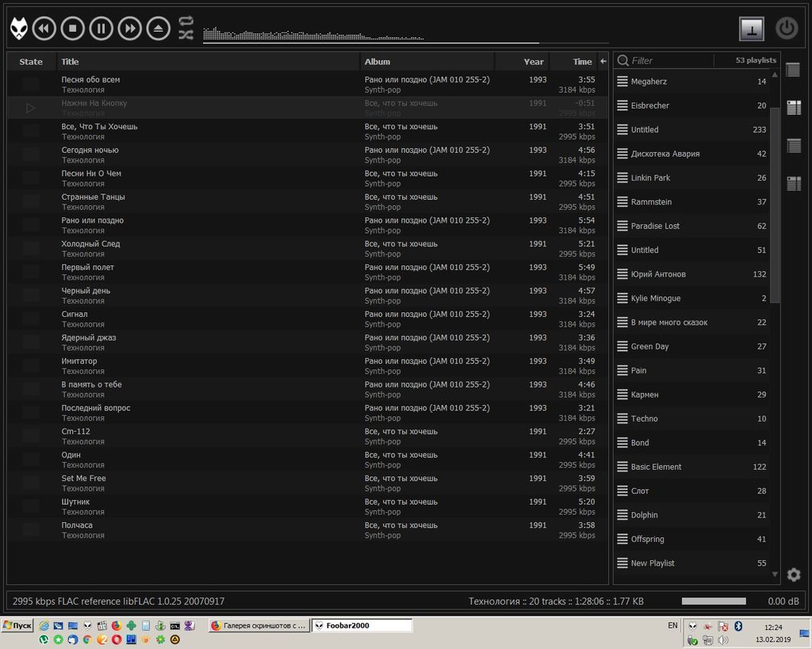Pause the currently playing track

[101, 29]
